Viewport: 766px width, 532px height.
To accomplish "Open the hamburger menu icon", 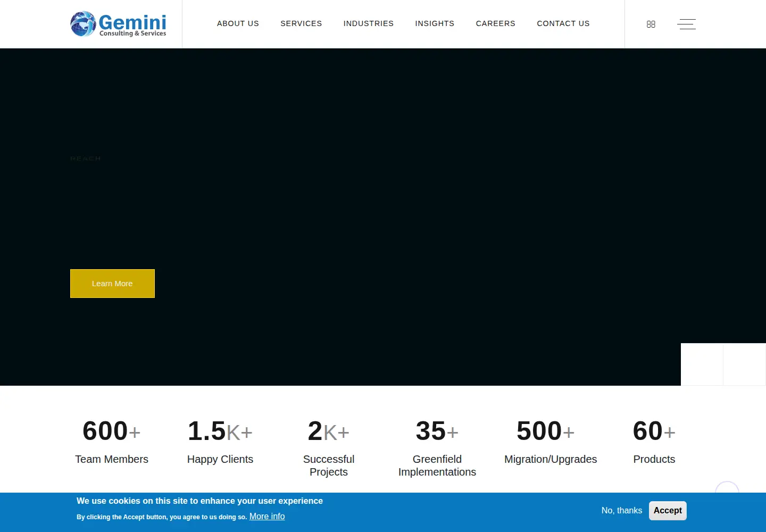I will pyautogui.click(x=686, y=24).
